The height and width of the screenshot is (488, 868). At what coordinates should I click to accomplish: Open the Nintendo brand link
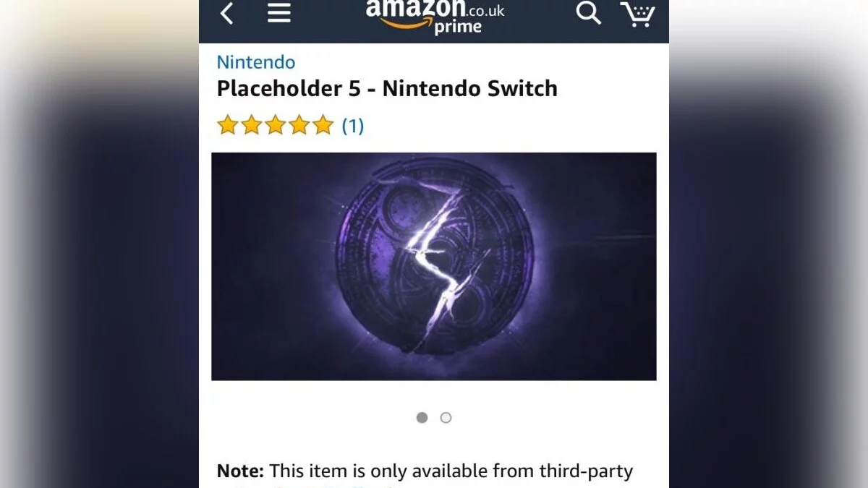coord(256,62)
